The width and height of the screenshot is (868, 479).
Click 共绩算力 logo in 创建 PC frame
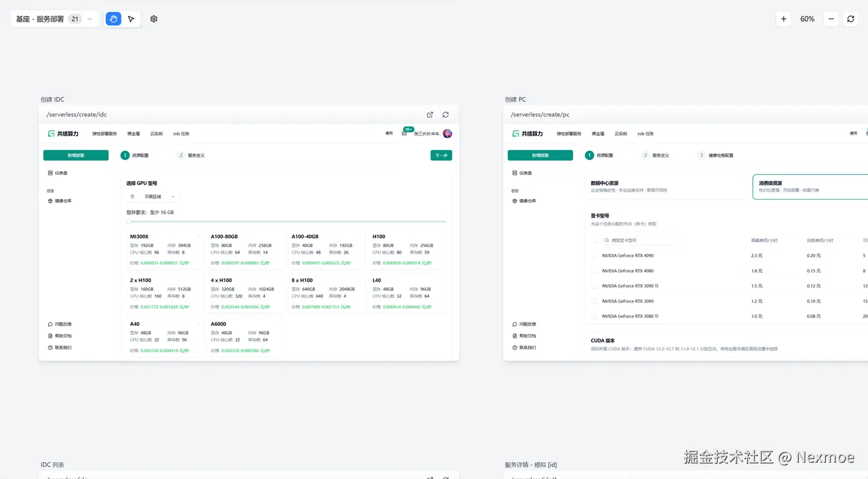(x=527, y=133)
